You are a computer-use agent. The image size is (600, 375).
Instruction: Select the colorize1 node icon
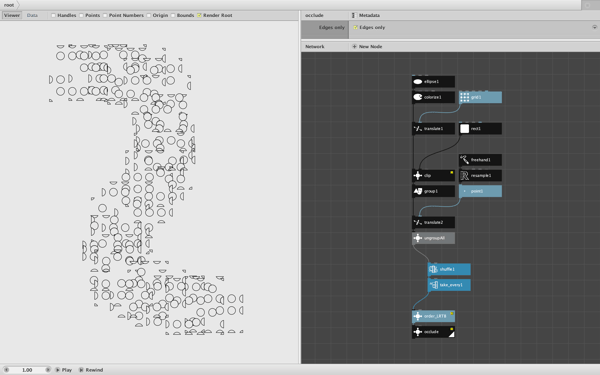(417, 97)
